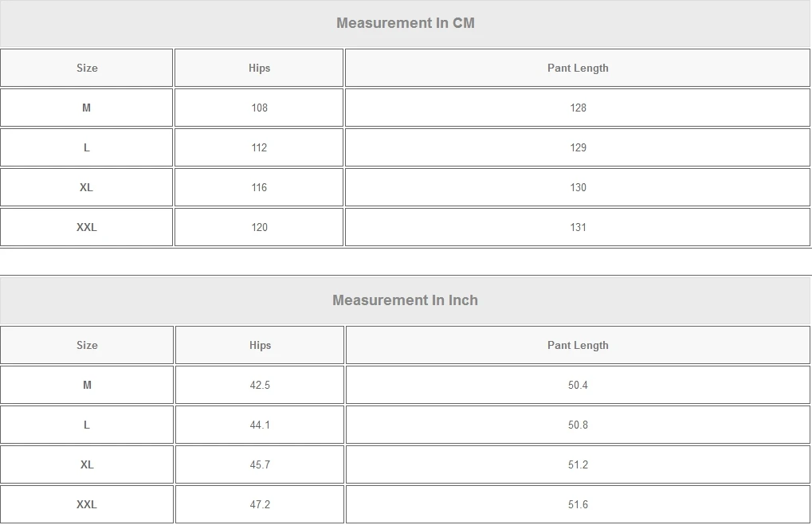Select the 108 hips cell
This screenshot has width=812, height=525.
(259, 108)
